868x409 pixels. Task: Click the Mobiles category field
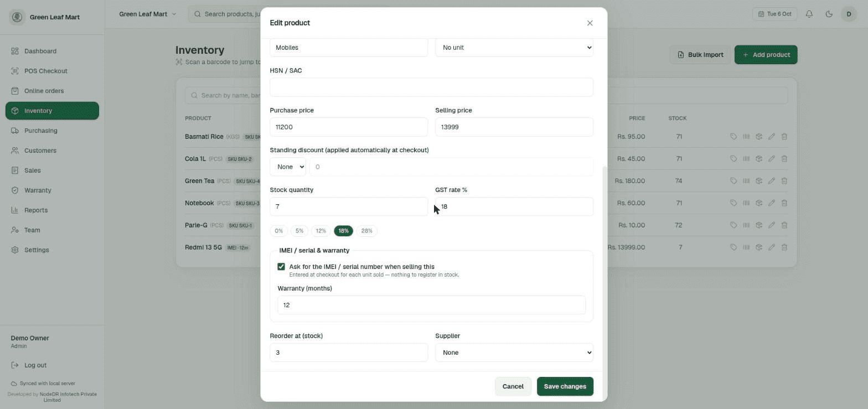point(349,48)
